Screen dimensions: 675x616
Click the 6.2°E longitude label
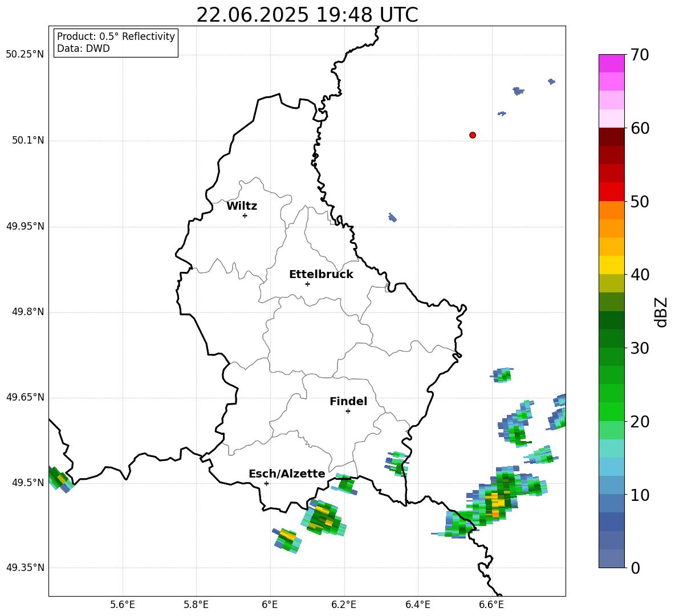(344, 605)
